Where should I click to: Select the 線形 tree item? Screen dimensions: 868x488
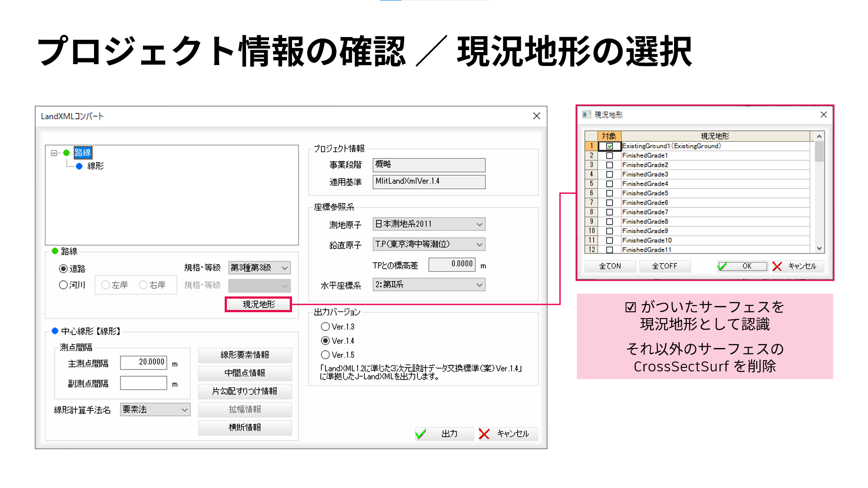point(95,166)
